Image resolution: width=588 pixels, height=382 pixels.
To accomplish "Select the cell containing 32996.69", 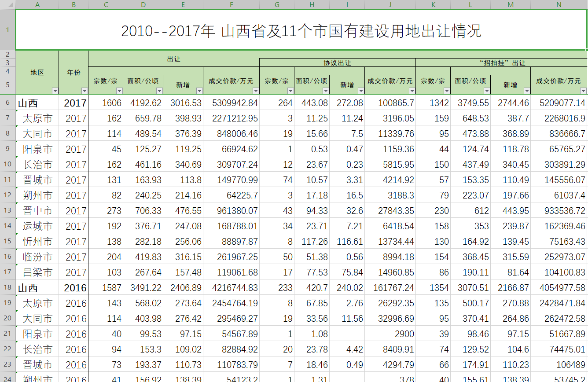I will 390,319.
